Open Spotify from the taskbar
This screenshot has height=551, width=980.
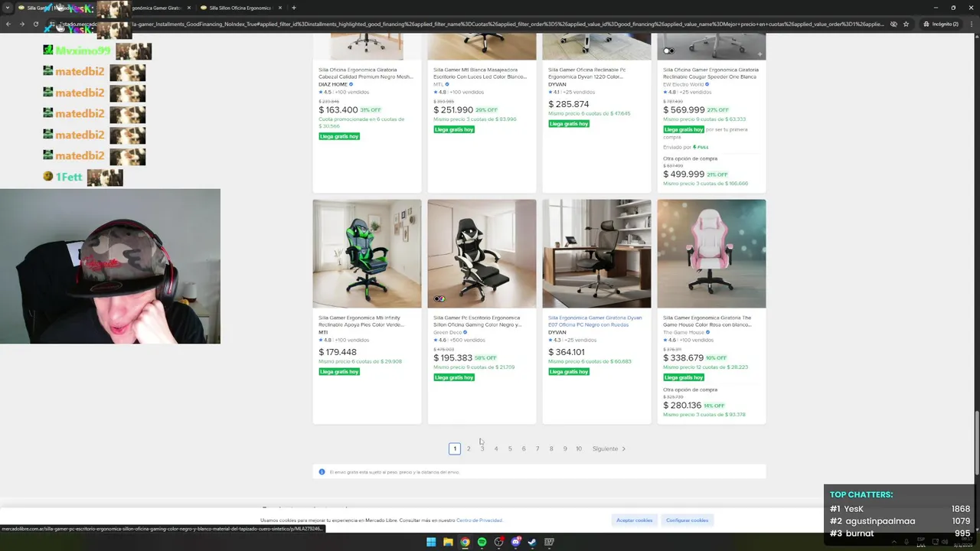tap(482, 542)
